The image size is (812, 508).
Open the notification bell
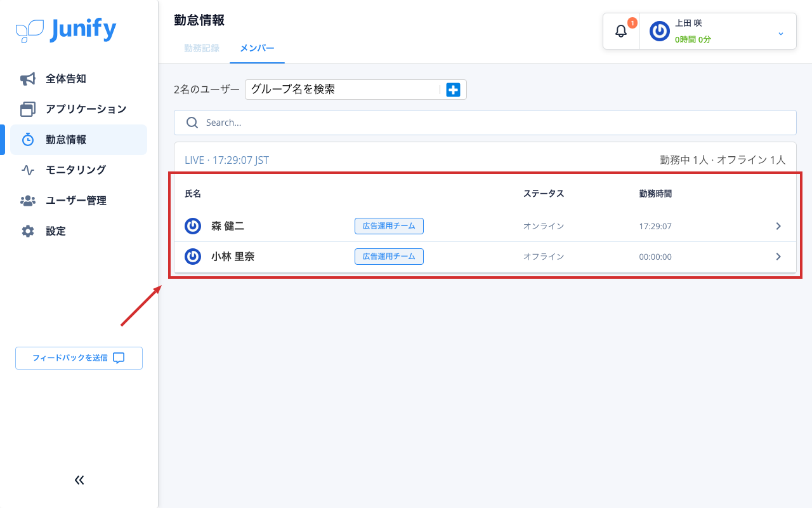tap(621, 31)
